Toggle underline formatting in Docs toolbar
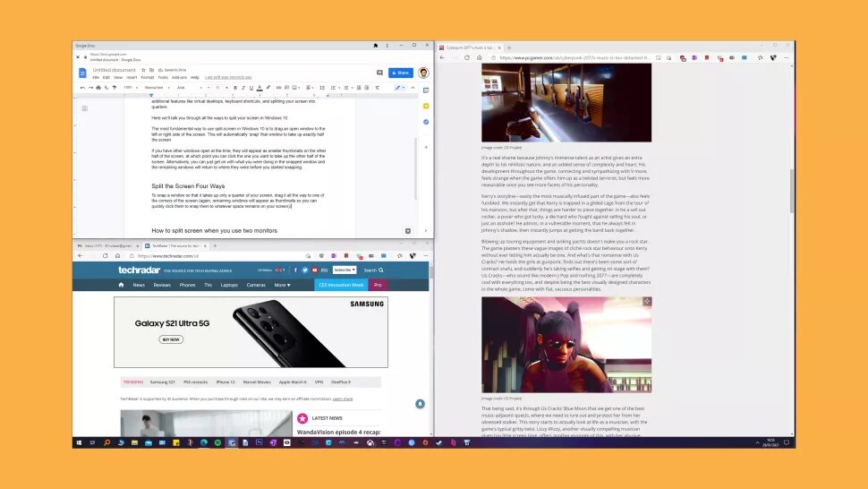 point(251,88)
